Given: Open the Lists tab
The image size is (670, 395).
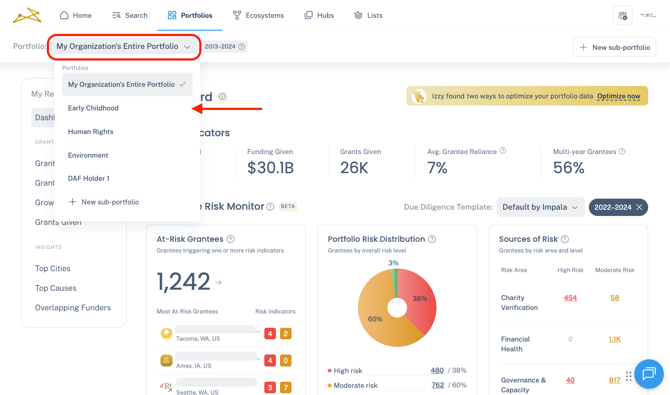Looking at the screenshot, I should (368, 15).
